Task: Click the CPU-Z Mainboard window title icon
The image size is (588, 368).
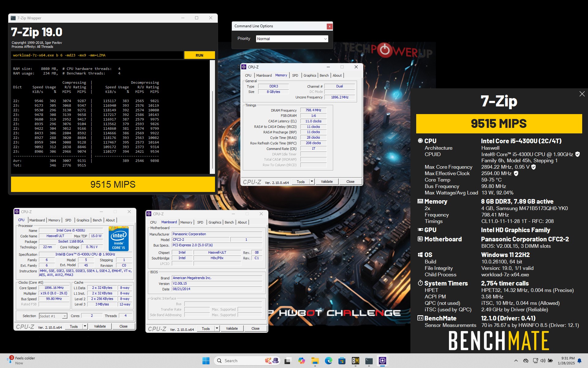Action: [149, 214]
